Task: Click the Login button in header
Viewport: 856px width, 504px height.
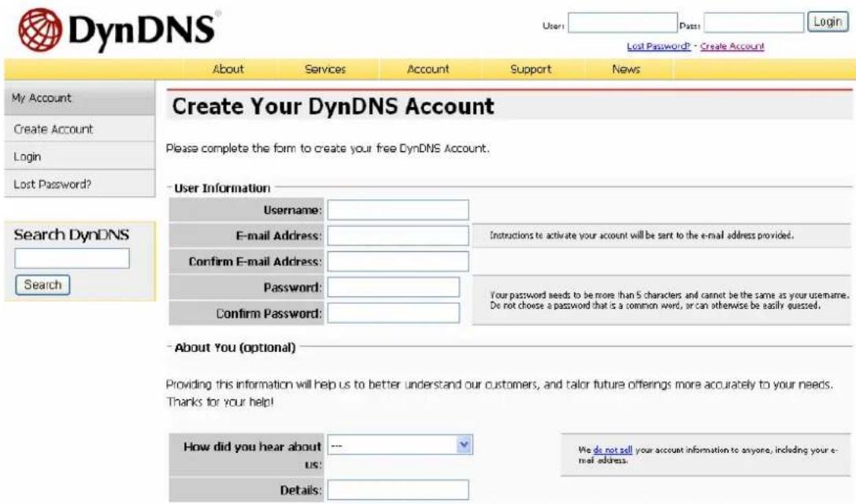Action: (828, 22)
